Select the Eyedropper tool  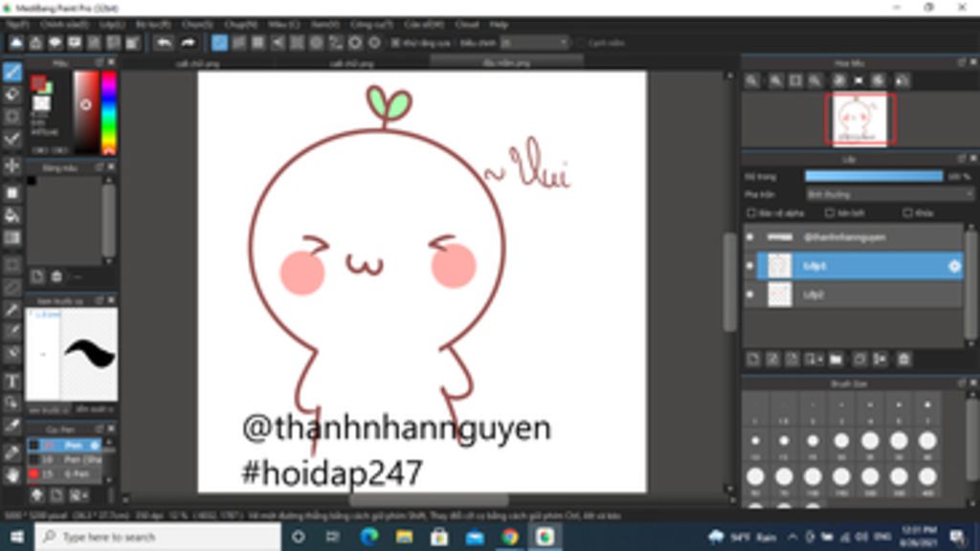coord(11,426)
